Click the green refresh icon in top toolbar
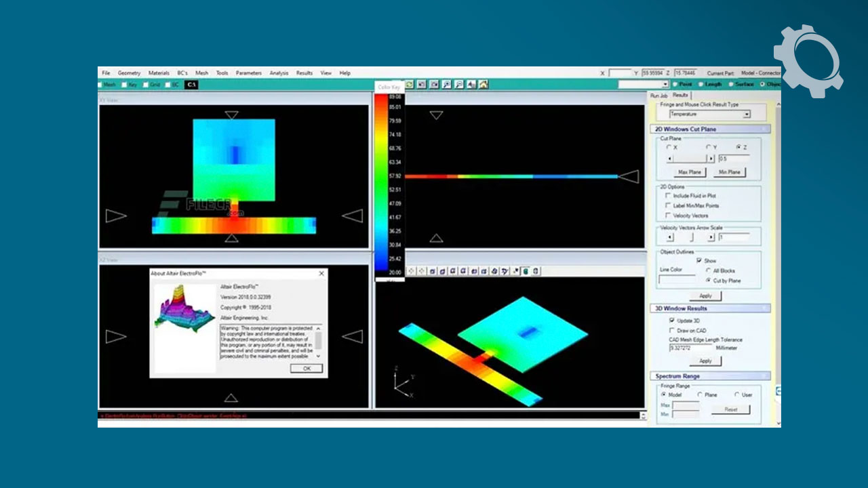Screen dimensions: 868x488 (410, 85)
